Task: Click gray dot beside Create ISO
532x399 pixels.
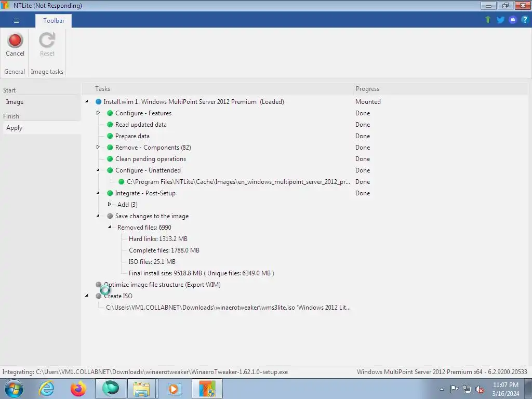Action: point(98,296)
